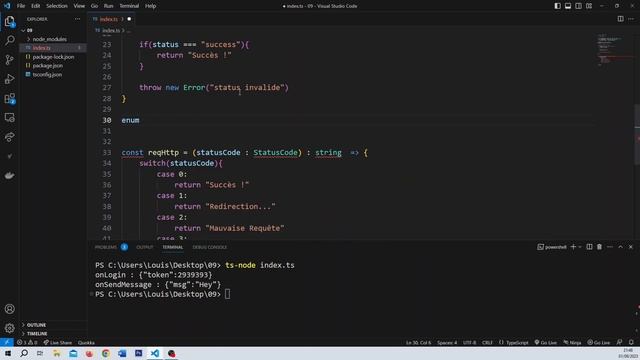Open the Manage gear icon
This screenshot has height=360, width=640.
[9, 328]
